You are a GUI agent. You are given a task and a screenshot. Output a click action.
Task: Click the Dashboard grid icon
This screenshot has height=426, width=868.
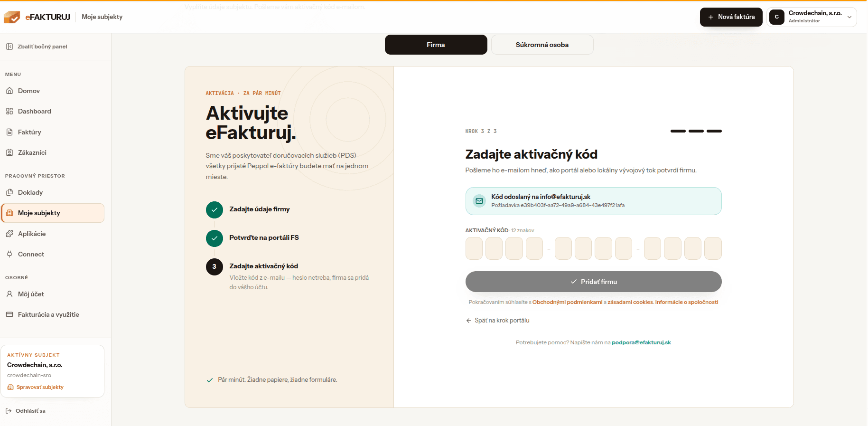pyautogui.click(x=9, y=111)
